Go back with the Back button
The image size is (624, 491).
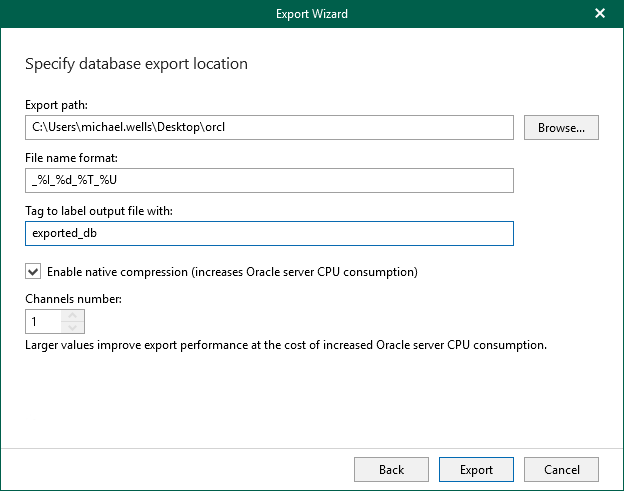click(391, 469)
